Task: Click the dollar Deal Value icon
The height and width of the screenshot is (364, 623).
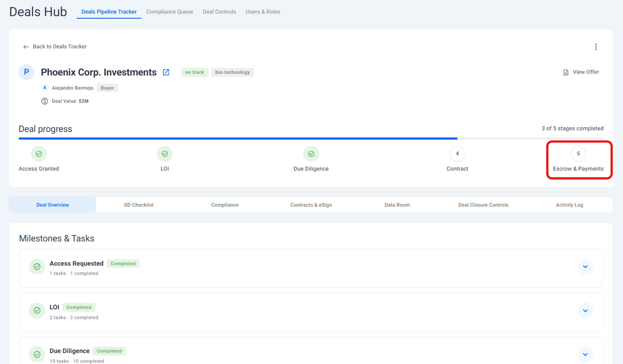Action: 45,101
